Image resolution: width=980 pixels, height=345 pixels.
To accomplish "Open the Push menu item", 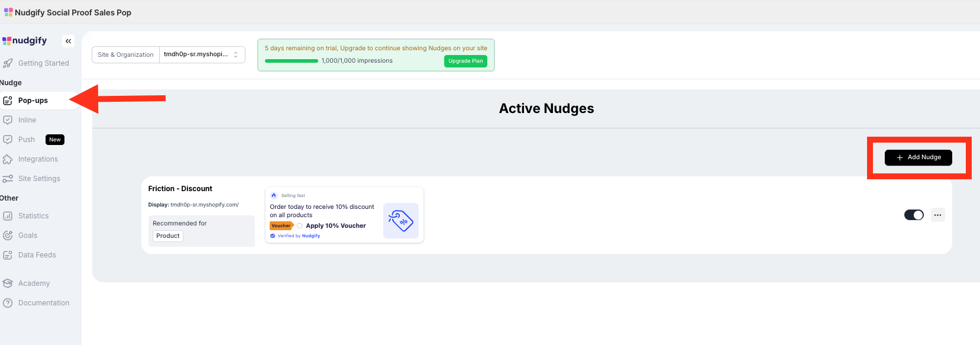I will [27, 140].
